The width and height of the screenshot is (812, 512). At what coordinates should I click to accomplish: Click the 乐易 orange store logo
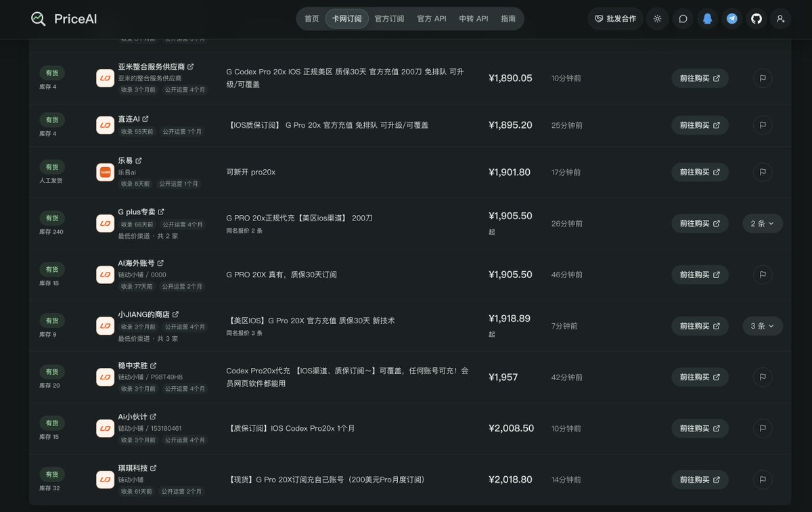point(105,172)
